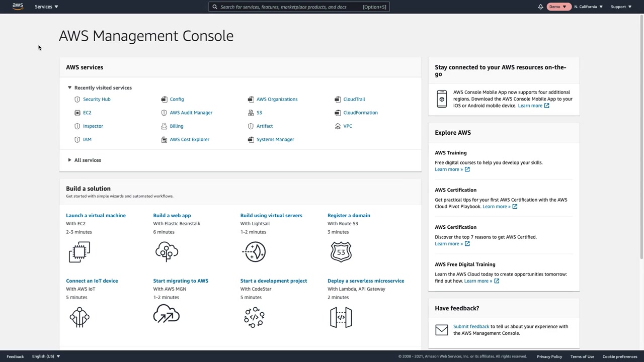Click the CloudFormation service icon
The width and height of the screenshot is (644, 362).
[338, 113]
